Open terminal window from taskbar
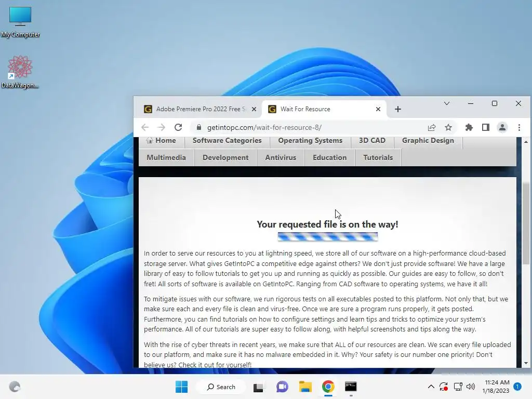Image resolution: width=532 pixels, height=399 pixels. click(351, 387)
